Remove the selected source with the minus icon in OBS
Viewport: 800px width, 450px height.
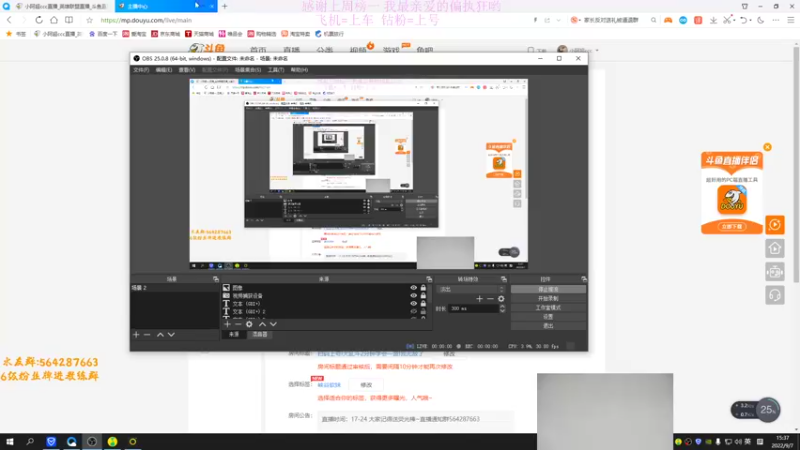pyautogui.click(x=238, y=324)
